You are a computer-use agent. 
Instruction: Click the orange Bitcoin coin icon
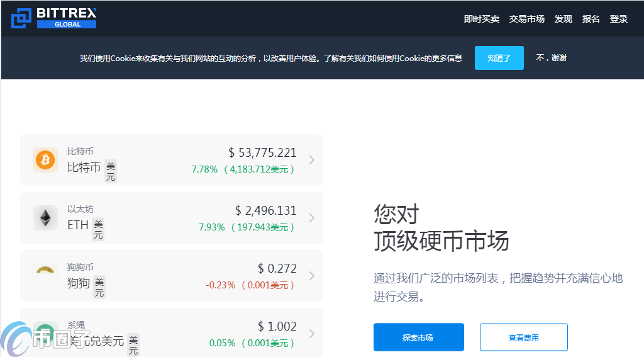[45, 160]
